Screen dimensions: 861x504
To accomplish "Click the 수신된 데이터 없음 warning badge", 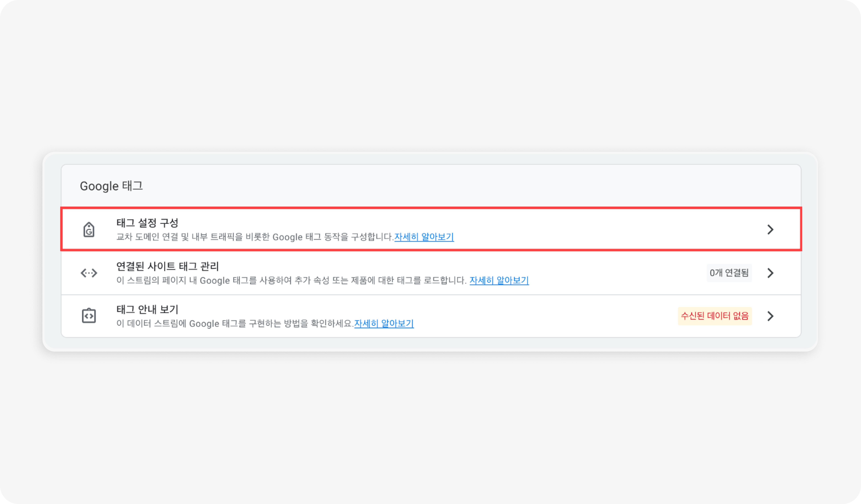I will tap(715, 316).
